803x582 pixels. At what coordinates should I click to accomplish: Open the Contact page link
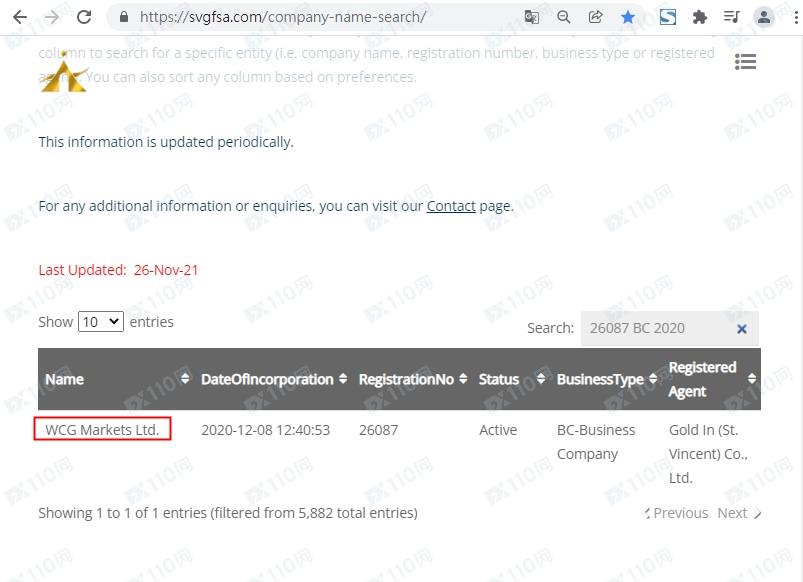click(x=451, y=206)
